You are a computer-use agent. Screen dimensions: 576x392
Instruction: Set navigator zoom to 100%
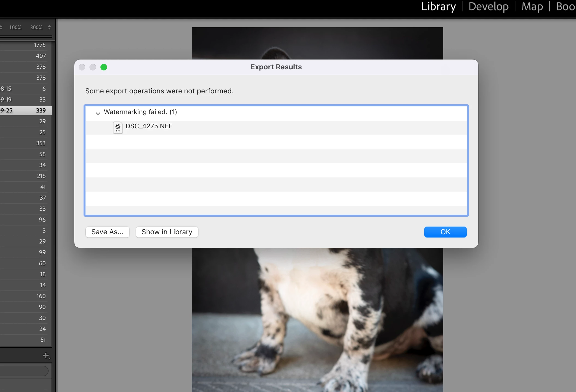point(15,27)
